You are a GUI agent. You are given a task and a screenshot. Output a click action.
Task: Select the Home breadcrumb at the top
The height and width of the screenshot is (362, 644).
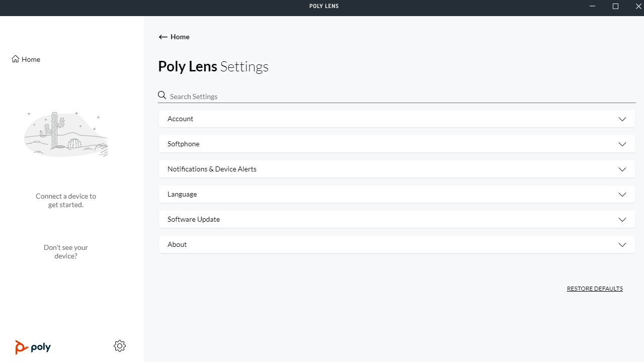(180, 37)
